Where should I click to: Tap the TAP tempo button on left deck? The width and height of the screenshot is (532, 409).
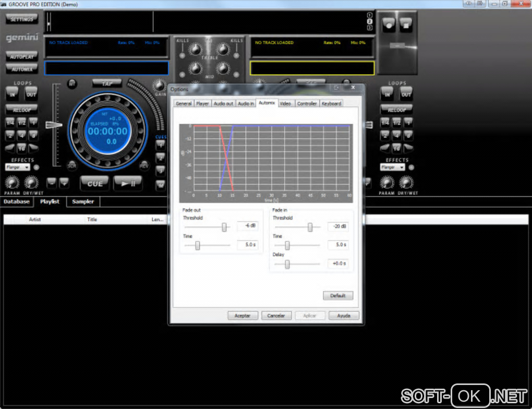point(107,83)
